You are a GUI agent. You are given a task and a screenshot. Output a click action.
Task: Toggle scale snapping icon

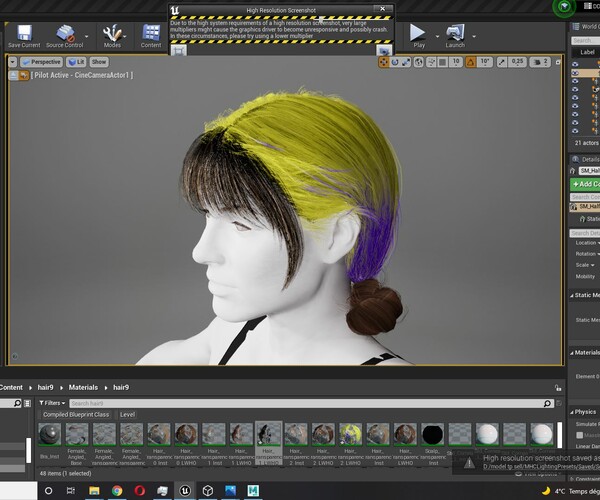[502, 62]
